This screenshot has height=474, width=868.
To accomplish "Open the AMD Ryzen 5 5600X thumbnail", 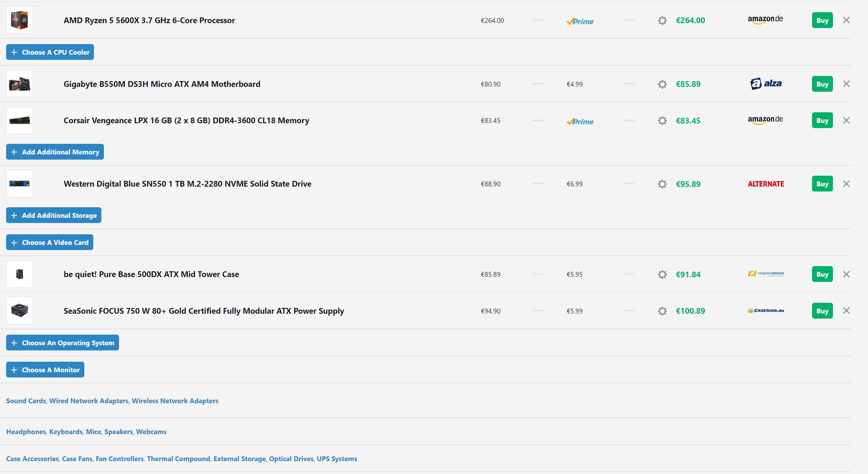I will 20,20.
